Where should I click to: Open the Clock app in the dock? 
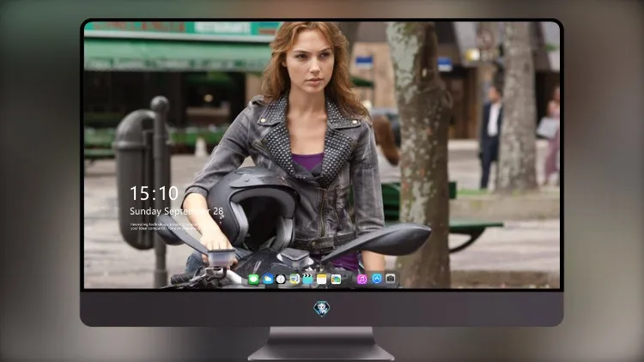281,280
